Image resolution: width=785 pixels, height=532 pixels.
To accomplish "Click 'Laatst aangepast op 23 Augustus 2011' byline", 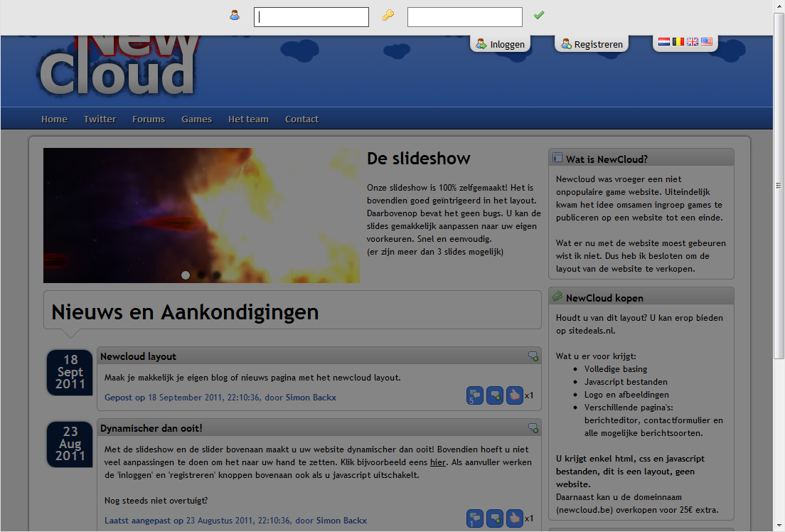I will [236, 521].
